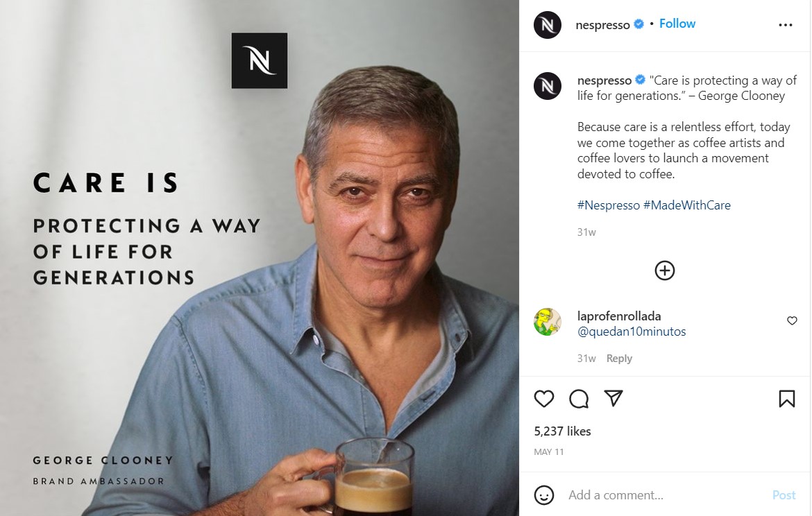The height and width of the screenshot is (516, 812).
Task: Open laprofenrollada's profile picture
Action: 548,322
